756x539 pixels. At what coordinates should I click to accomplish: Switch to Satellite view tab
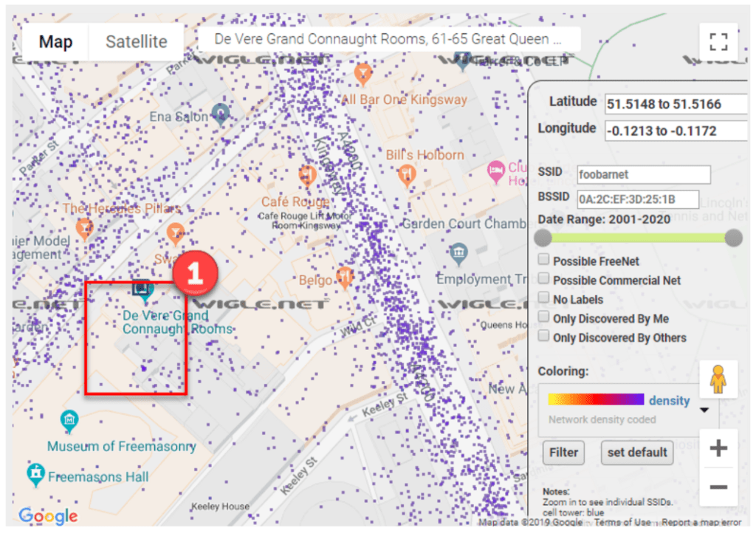point(137,42)
